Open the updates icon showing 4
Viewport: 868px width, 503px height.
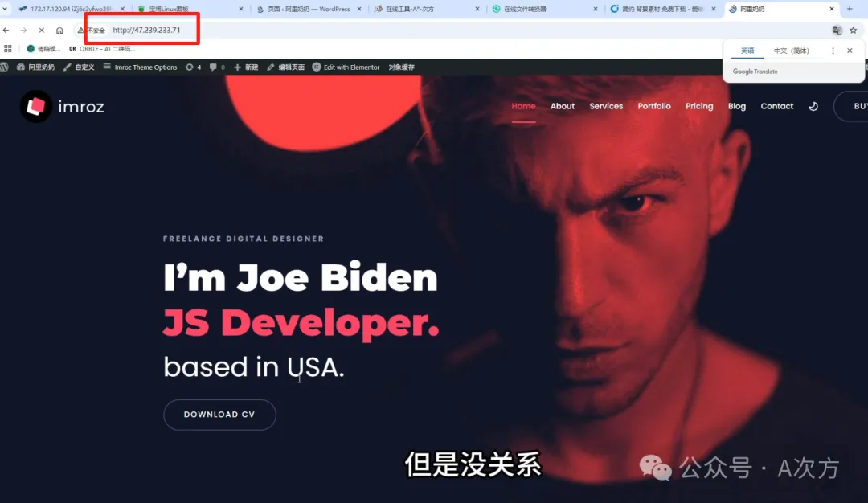193,67
